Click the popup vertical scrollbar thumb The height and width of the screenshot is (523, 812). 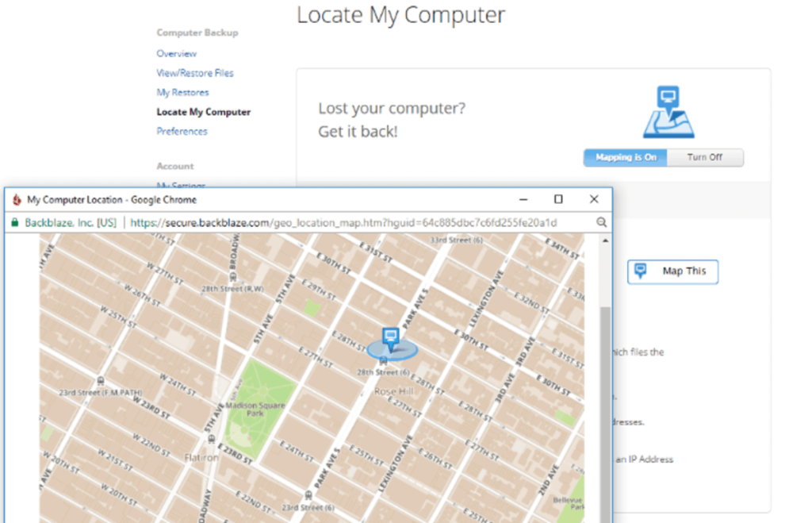tap(605, 414)
